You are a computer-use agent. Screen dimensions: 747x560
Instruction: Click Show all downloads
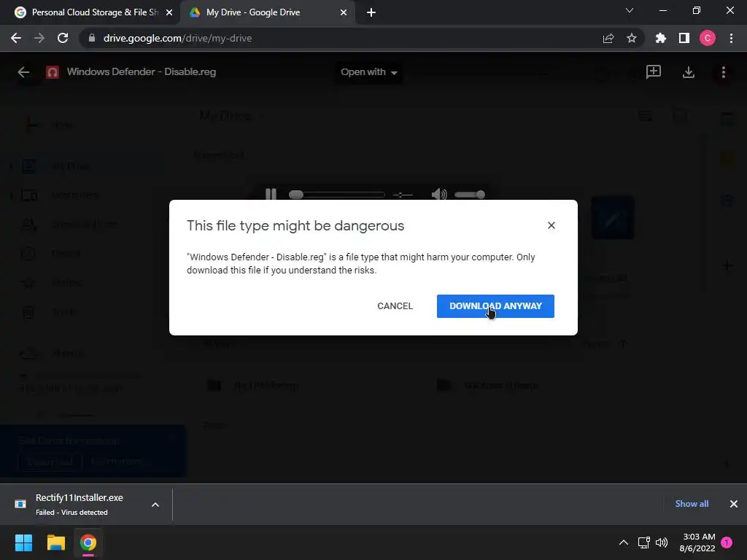click(692, 504)
